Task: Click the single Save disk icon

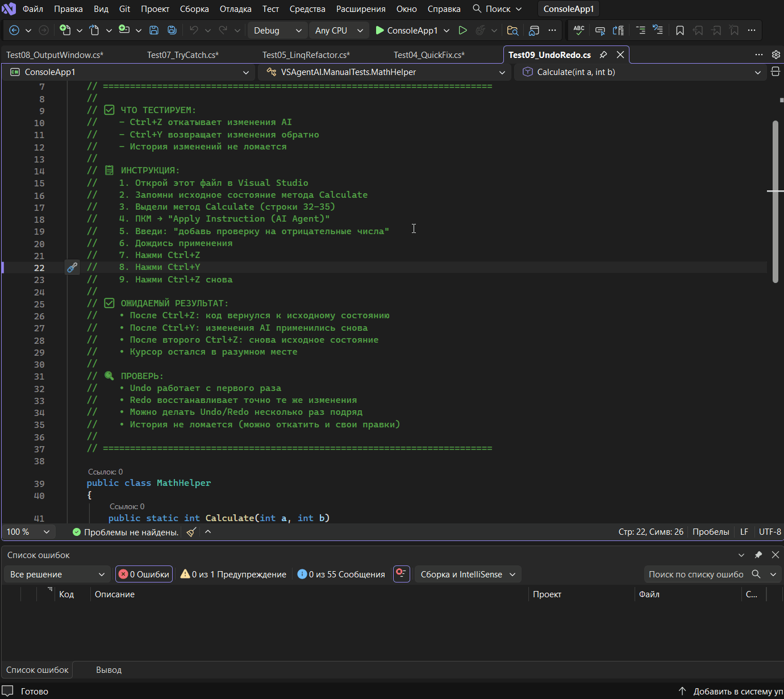Action: pyautogui.click(x=153, y=30)
